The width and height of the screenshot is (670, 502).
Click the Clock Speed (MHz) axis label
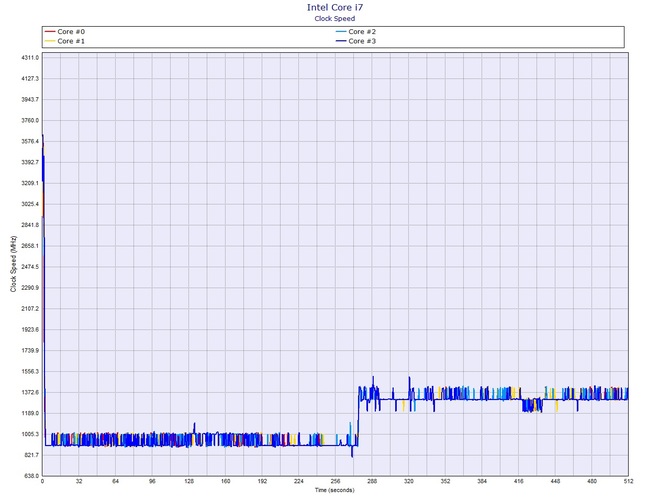[13, 264]
